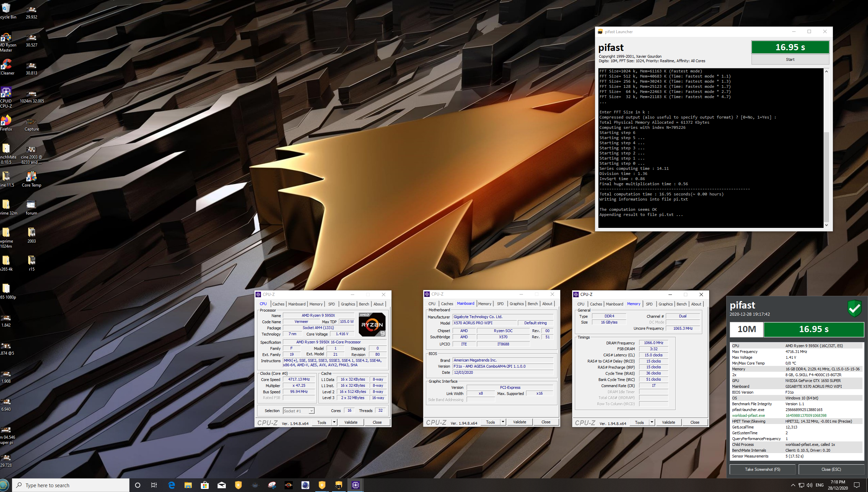
Task: Click the ENG language indicator
Action: (819, 485)
